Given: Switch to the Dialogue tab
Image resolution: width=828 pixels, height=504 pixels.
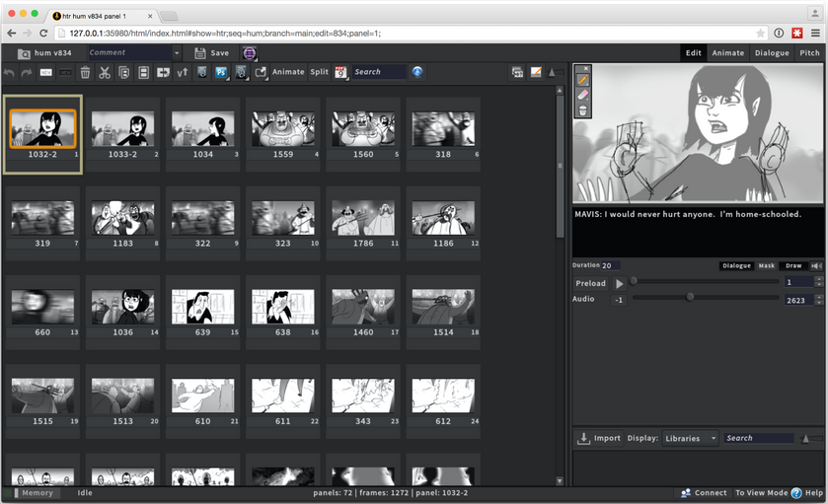Looking at the screenshot, I should coord(772,53).
